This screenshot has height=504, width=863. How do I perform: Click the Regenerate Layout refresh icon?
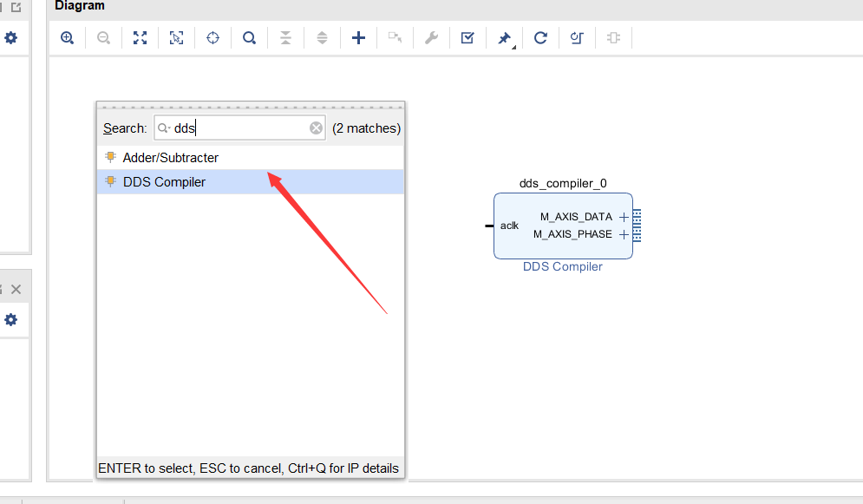540,38
